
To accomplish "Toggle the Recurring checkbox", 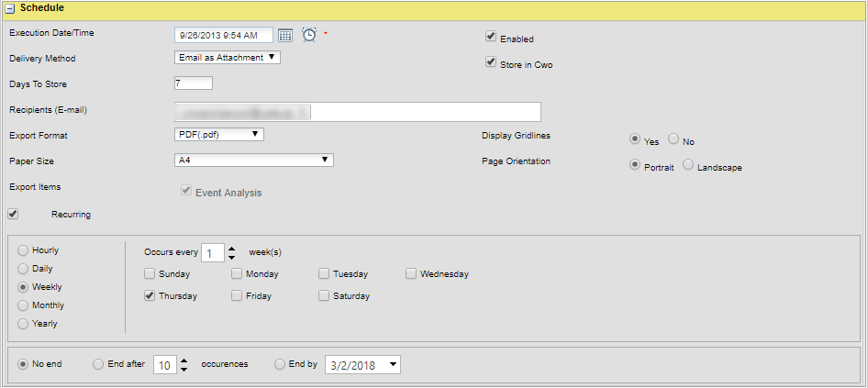I will coord(13,214).
